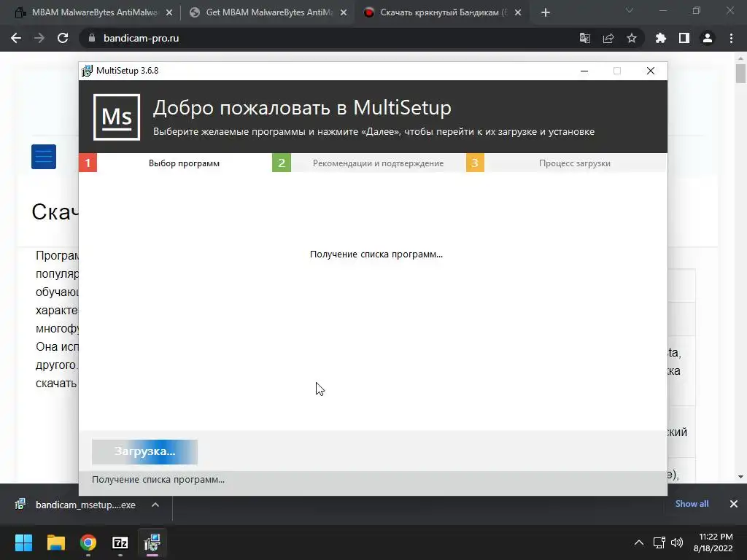Select step 3 Процесс загрузки
747x560 pixels.
coord(566,163)
